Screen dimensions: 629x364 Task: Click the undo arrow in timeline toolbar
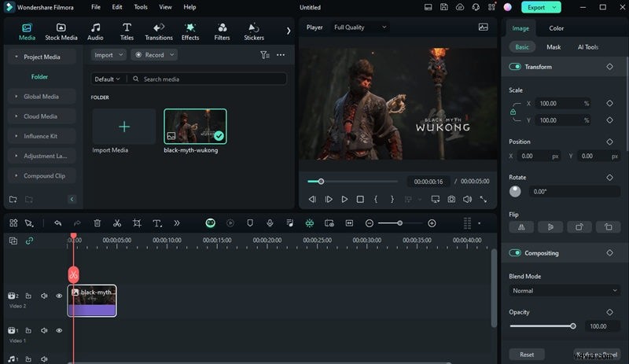(x=57, y=223)
